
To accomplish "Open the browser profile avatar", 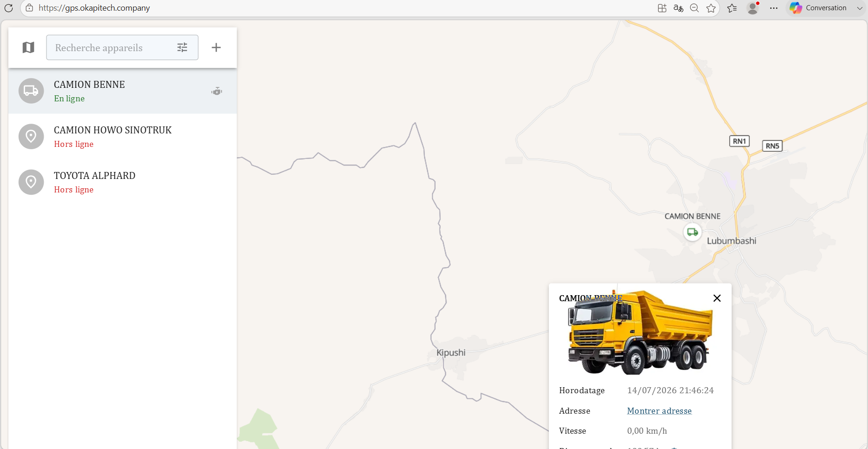I will tap(753, 8).
